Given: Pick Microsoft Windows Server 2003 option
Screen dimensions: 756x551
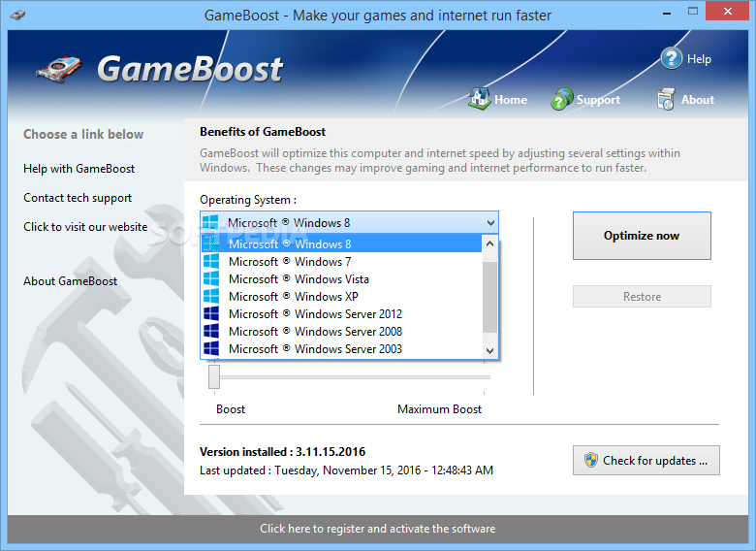Looking at the screenshot, I should click(341, 348).
